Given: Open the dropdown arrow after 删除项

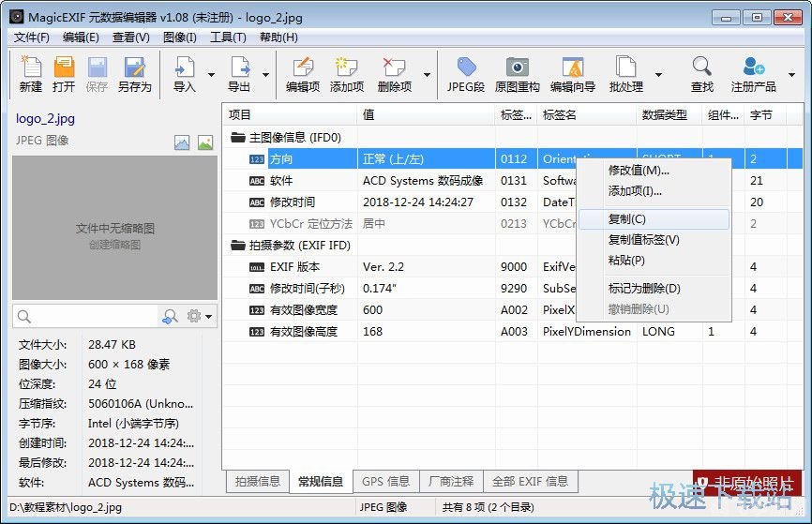Looking at the screenshot, I should click(427, 75).
